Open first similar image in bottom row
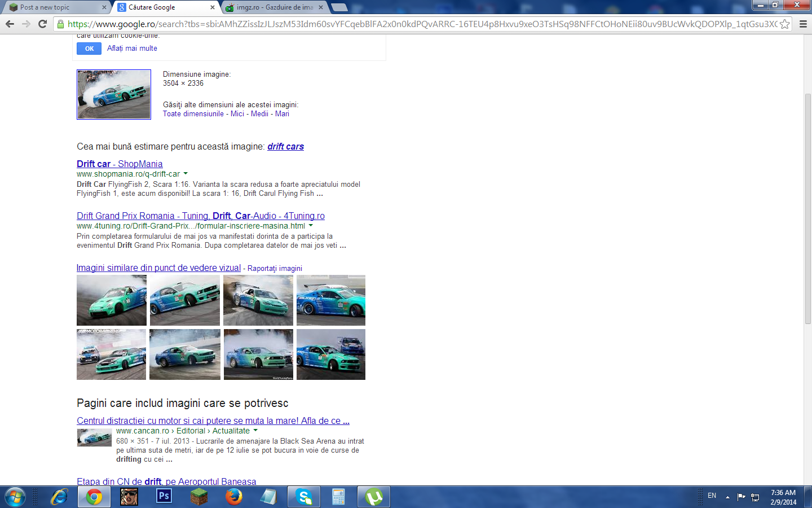 pos(111,354)
